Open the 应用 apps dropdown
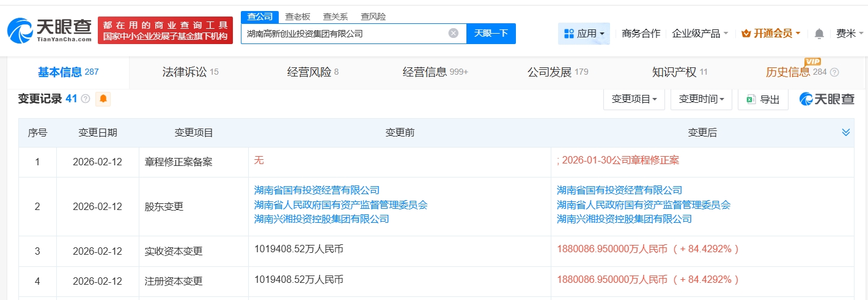868x300 pixels. pyautogui.click(x=584, y=34)
